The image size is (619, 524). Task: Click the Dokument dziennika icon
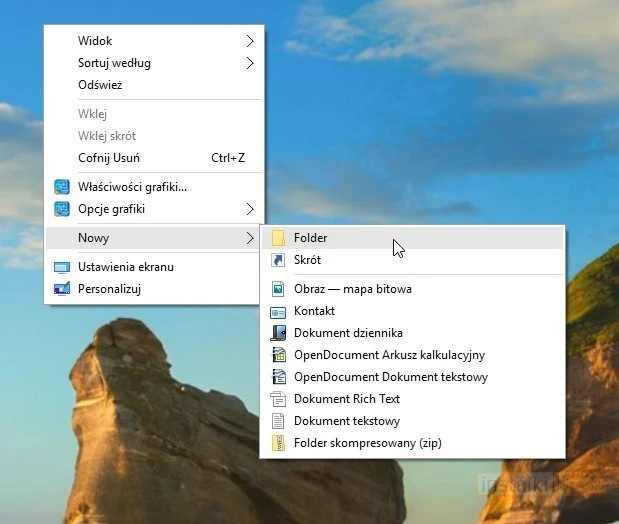pos(278,333)
